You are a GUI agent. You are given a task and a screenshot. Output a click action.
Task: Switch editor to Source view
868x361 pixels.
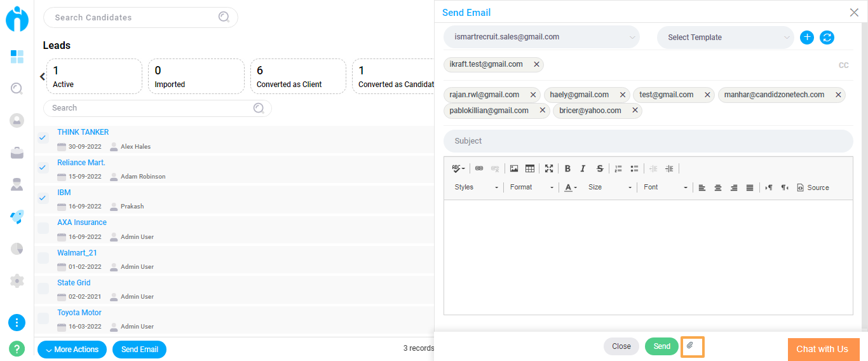pyautogui.click(x=813, y=187)
